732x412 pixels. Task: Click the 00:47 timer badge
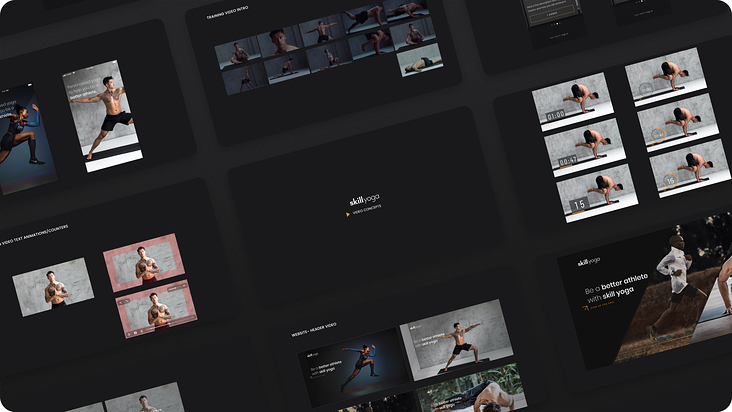[568, 161]
